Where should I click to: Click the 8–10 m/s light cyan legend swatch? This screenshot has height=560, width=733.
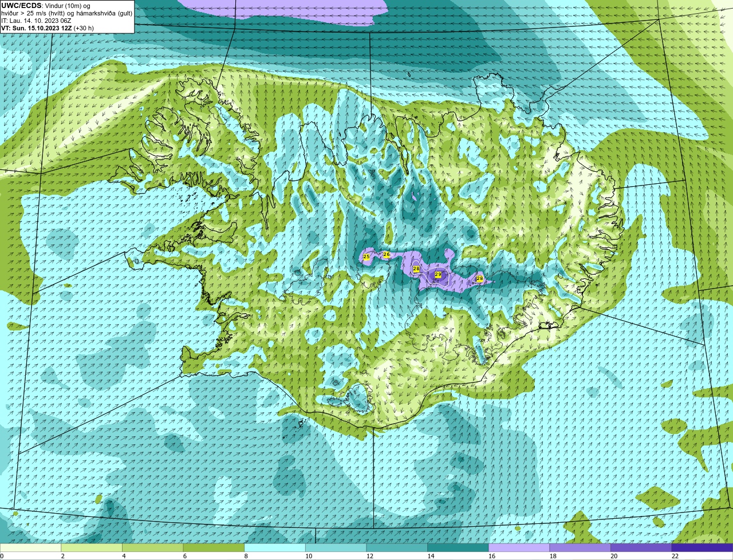275,548
